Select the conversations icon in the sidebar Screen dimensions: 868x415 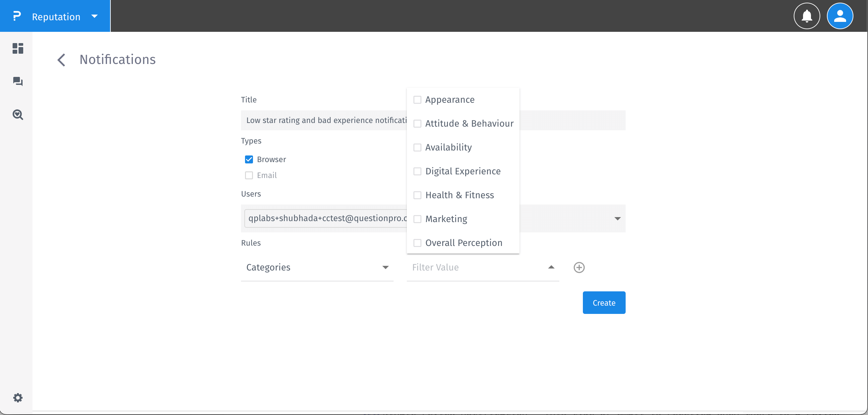click(x=18, y=82)
